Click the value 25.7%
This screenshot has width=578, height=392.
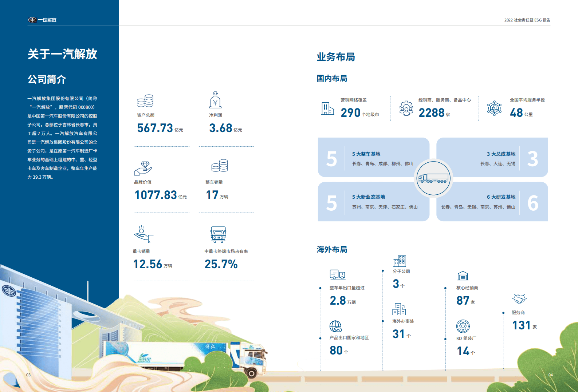pos(221,264)
